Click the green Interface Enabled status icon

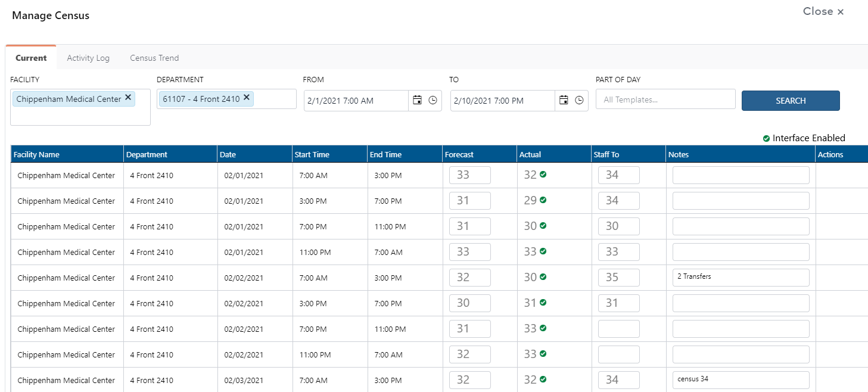(766, 138)
